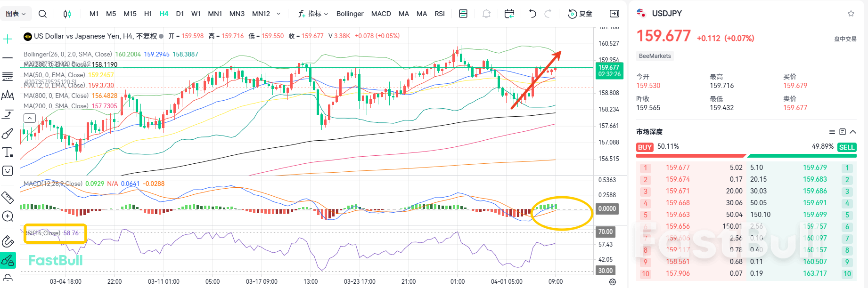Click the undo arrow in toolbar

532,14
